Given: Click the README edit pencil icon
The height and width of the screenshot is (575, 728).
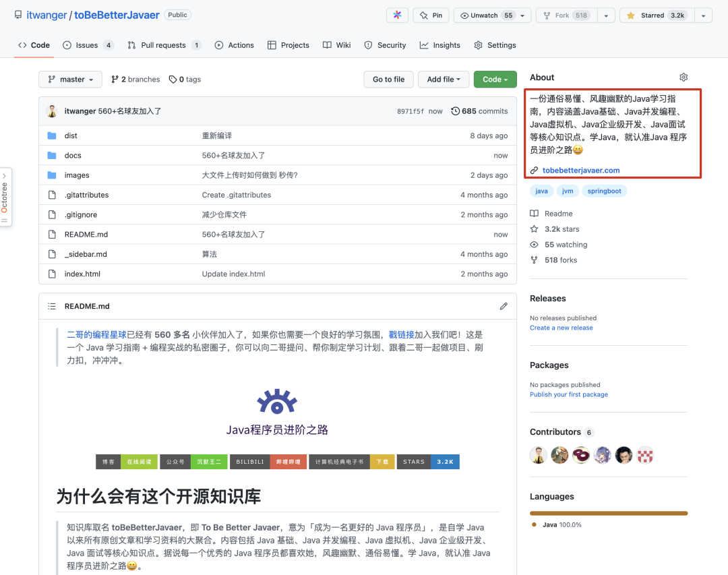Looking at the screenshot, I should 504,306.
